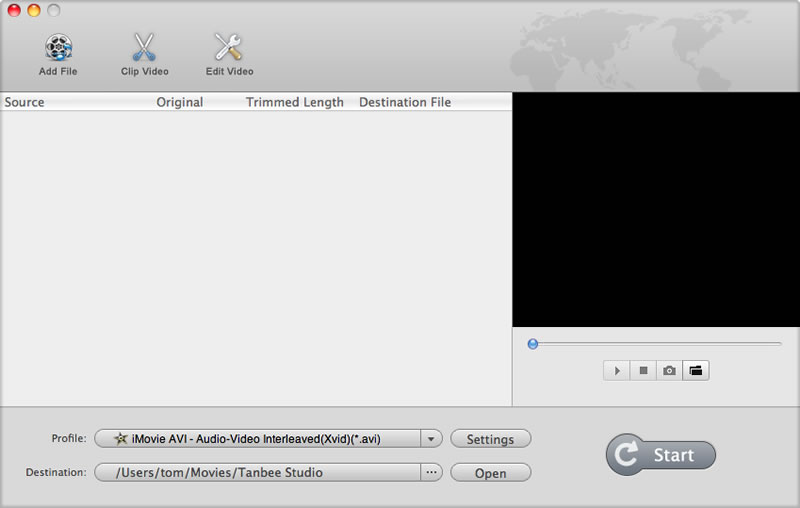
Task: Click the Destination File column header
Action: click(x=405, y=102)
